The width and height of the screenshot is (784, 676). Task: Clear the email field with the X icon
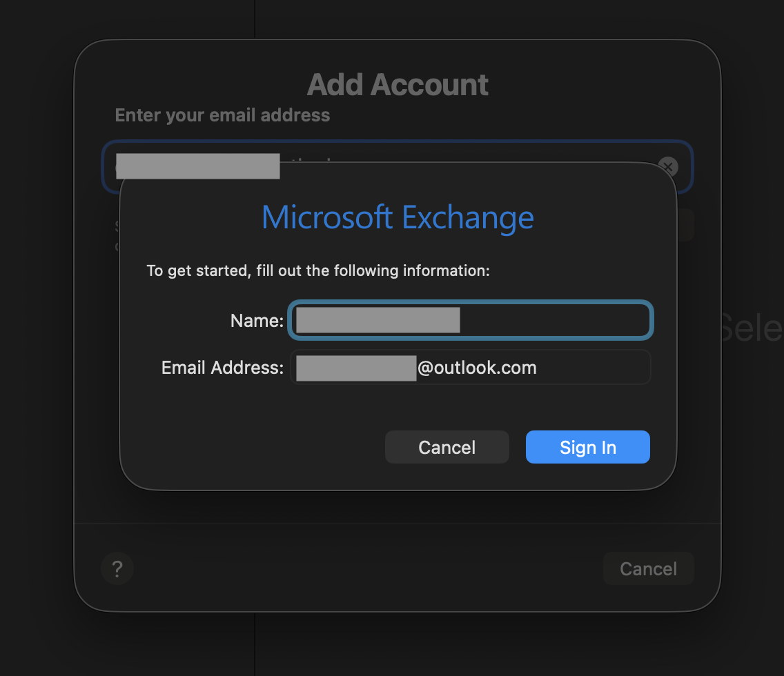[x=668, y=166]
